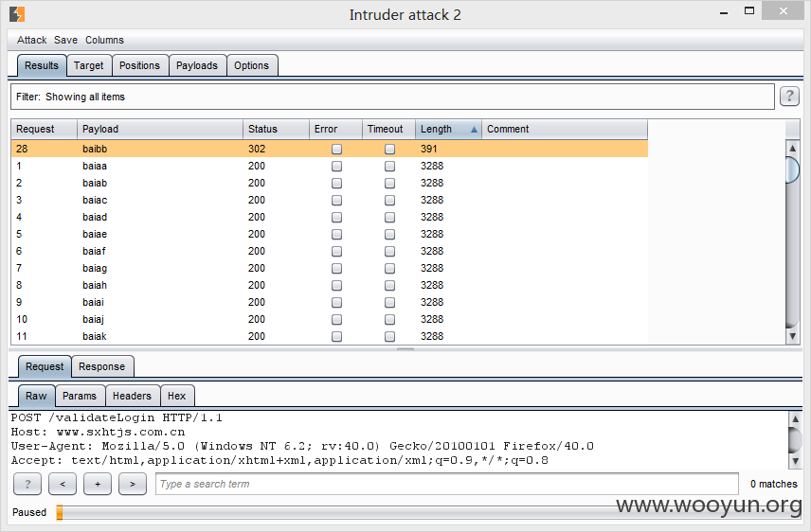Switch to the Target tab
Image resolution: width=811 pixels, height=532 pixels.
pos(88,65)
